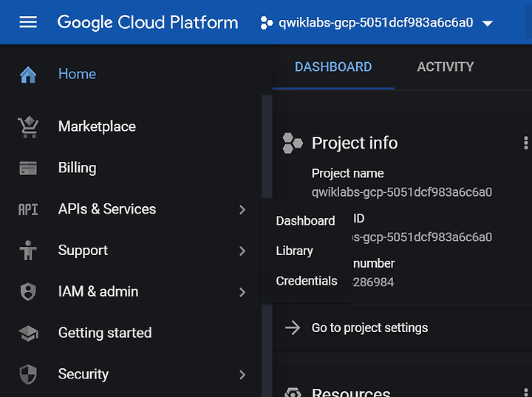The width and height of the screenshot is (532, 397).
Task: Select Library in APIs submenu
Action: coord(295,251)
